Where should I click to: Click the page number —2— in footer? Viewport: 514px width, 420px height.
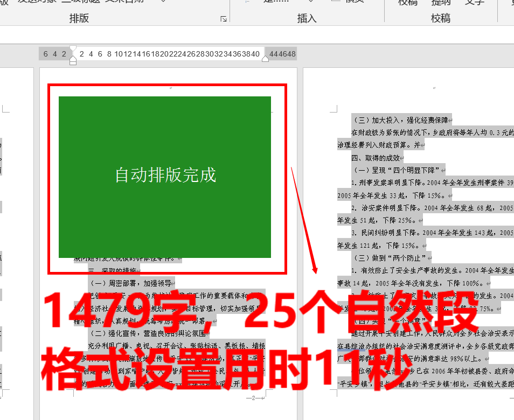253,398
